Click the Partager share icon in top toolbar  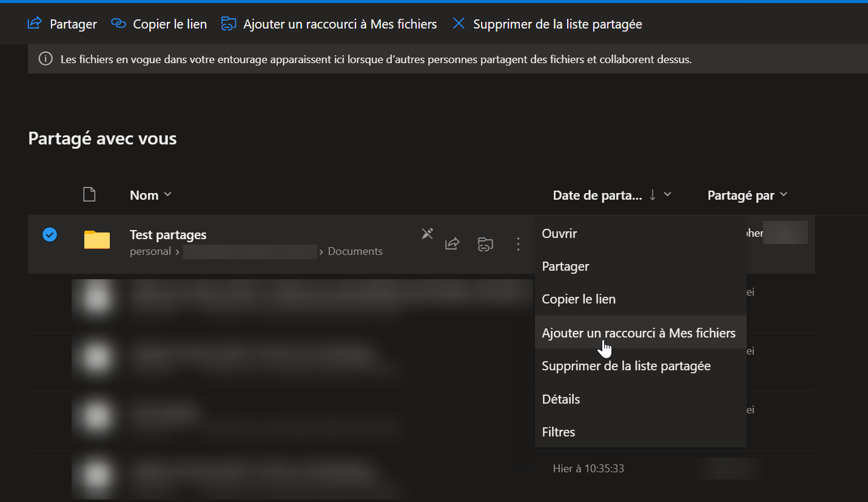35,24
